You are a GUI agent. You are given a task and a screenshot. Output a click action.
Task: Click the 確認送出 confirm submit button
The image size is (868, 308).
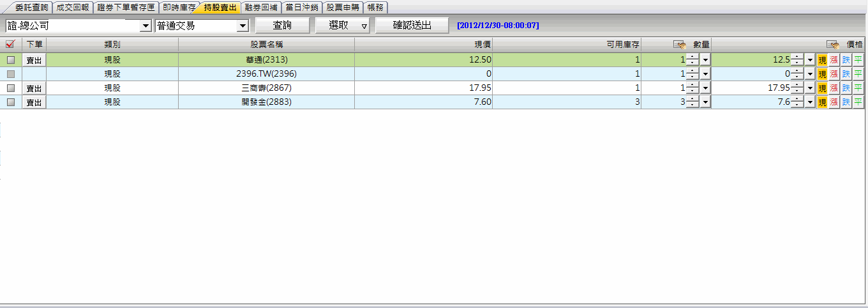tap(412, 26)
